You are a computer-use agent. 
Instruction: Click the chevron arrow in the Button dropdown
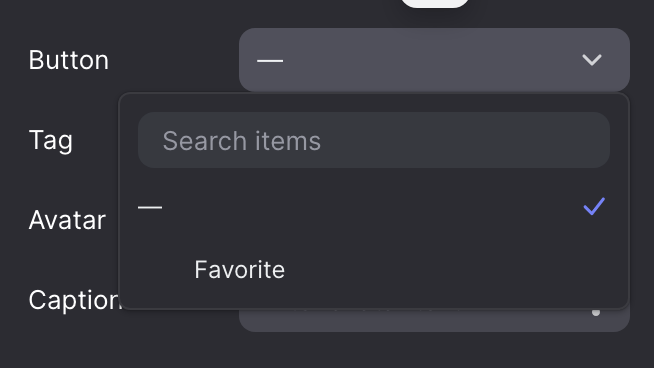[x=591, y=60]
